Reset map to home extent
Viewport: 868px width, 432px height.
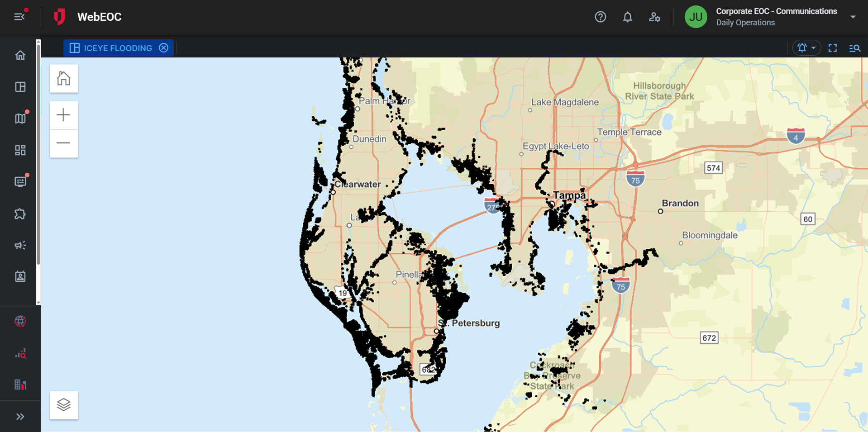[64, 79]
